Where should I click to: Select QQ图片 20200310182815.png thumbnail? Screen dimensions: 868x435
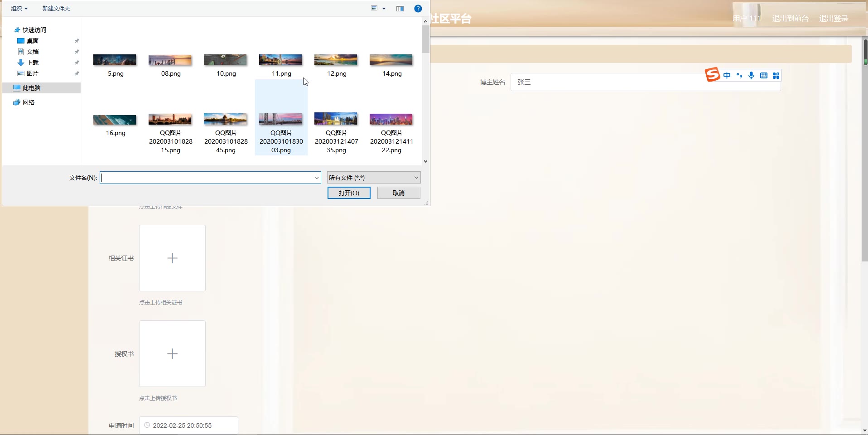coord(170,119)
